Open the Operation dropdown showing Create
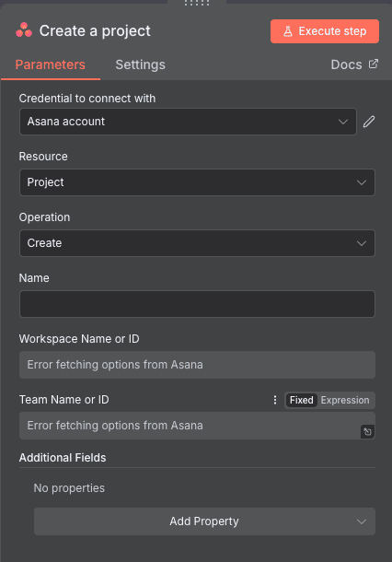Screen dimensions: 392x562 [x=197, y=243]
